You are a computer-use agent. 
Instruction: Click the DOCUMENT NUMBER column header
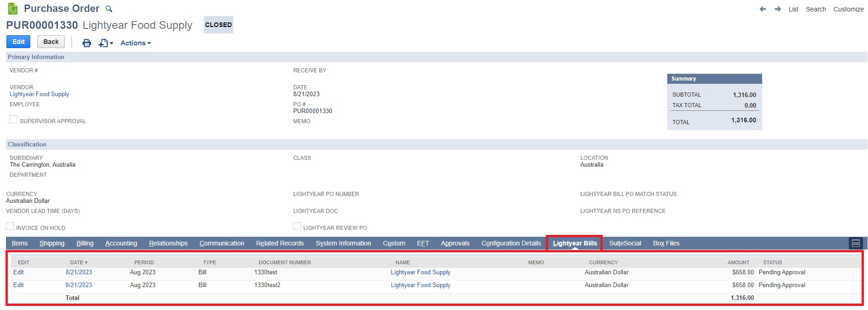pos(285,262)
